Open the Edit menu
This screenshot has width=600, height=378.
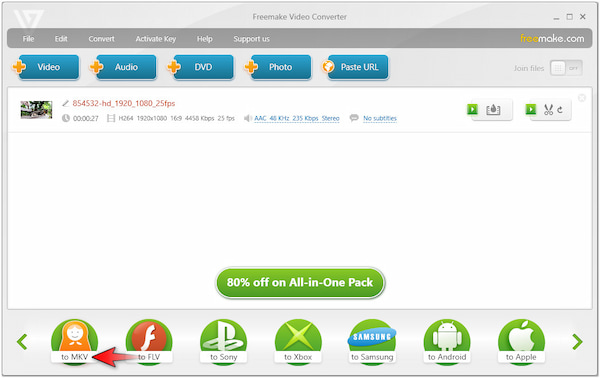pyautogui.click(x=61, y=39)
